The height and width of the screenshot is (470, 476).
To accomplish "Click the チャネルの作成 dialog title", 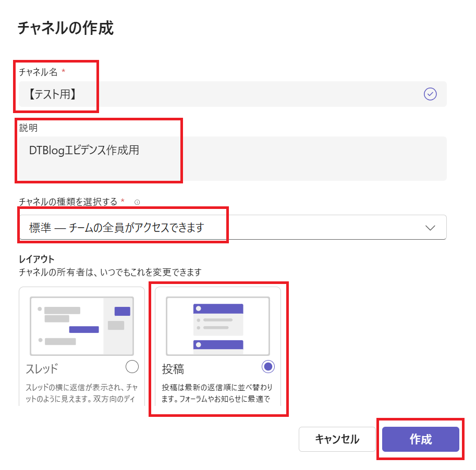I will [66, 28].
